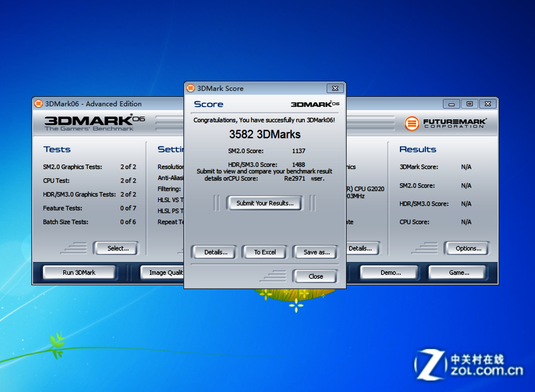Open Details in the Score dialog
Viewport: 535px width, 392px height.
[216, 252]
